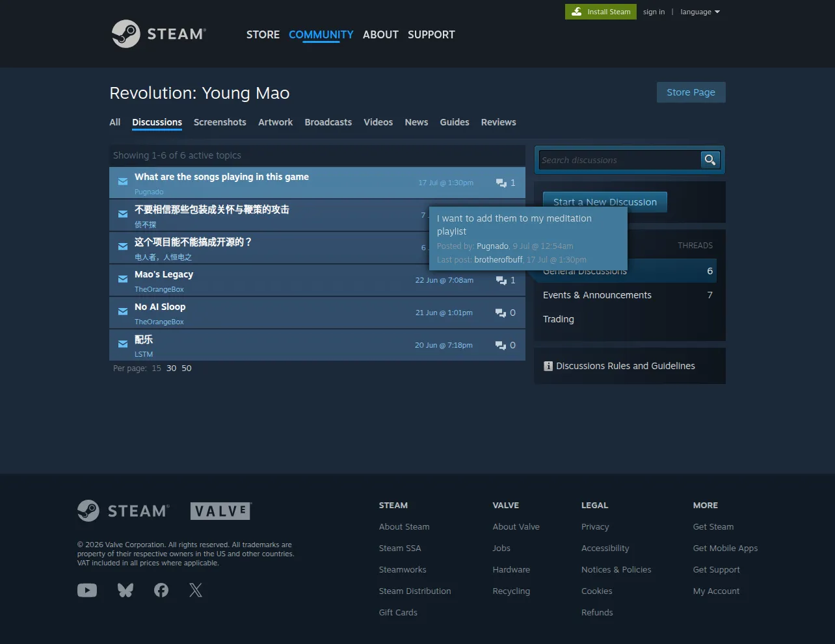Click the Install Steam download icon

pyautogui.click(x=576, y=12)
